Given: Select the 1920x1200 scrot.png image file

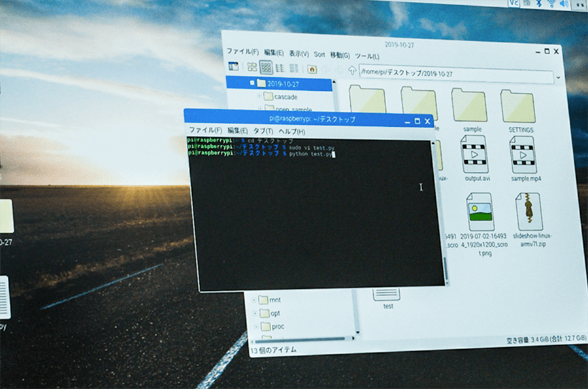Looking at the screenshot, I should pos(483,224).
